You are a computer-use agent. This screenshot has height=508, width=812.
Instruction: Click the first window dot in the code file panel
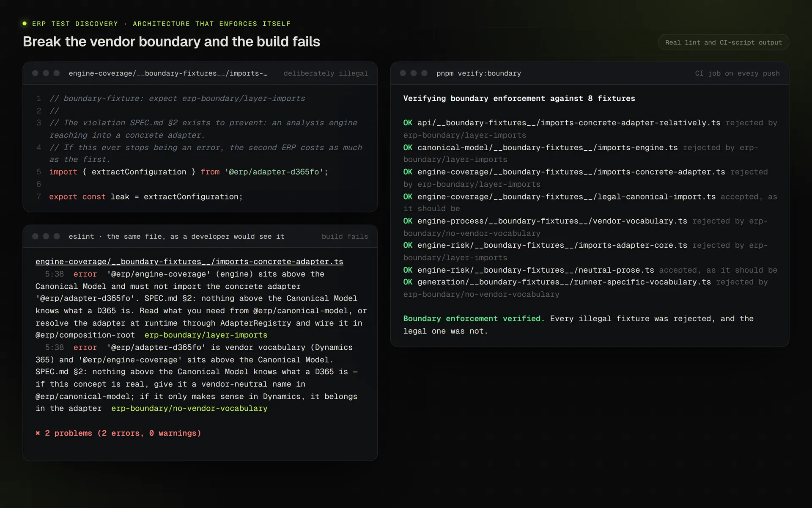click(x=35, y=73)
